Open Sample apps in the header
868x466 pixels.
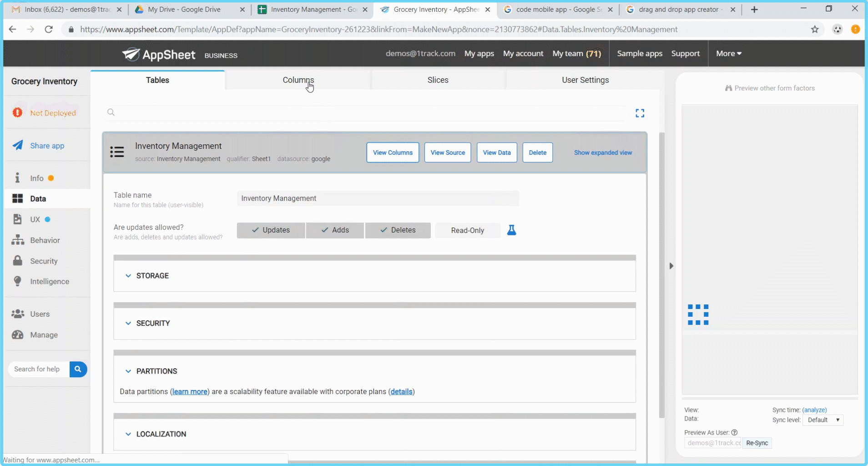[x=640, y=53]
